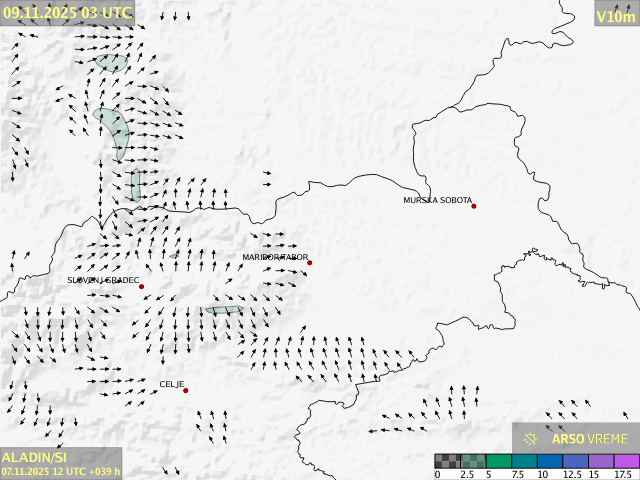Click the Celje red station dot
This screenshot has width=640, height=480.
[185, 390]
